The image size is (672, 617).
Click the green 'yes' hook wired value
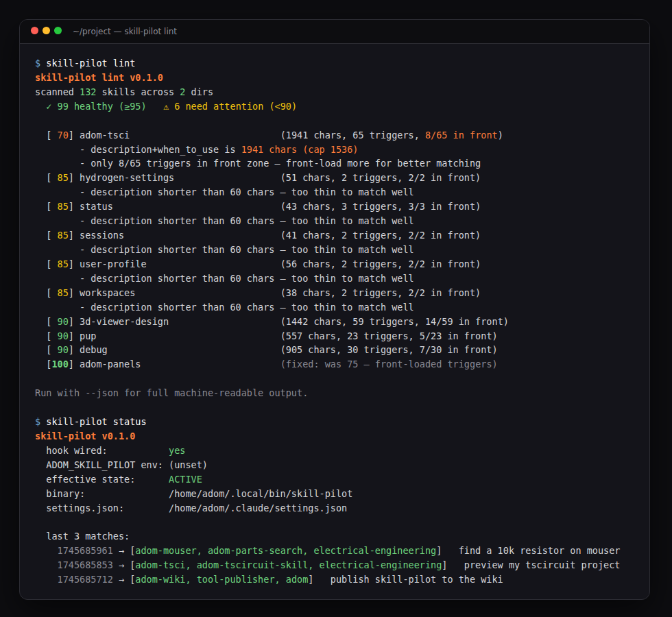click(177, 451)
